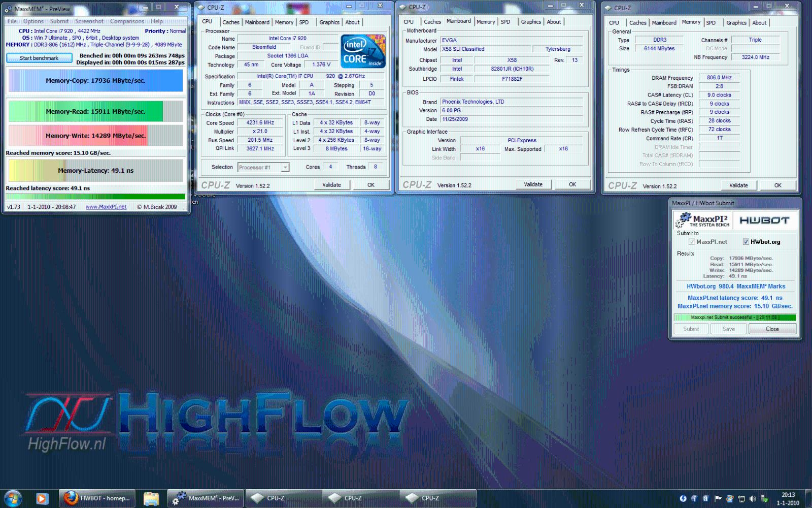Open the volume speaker tray icon

[x=753, y=499]
